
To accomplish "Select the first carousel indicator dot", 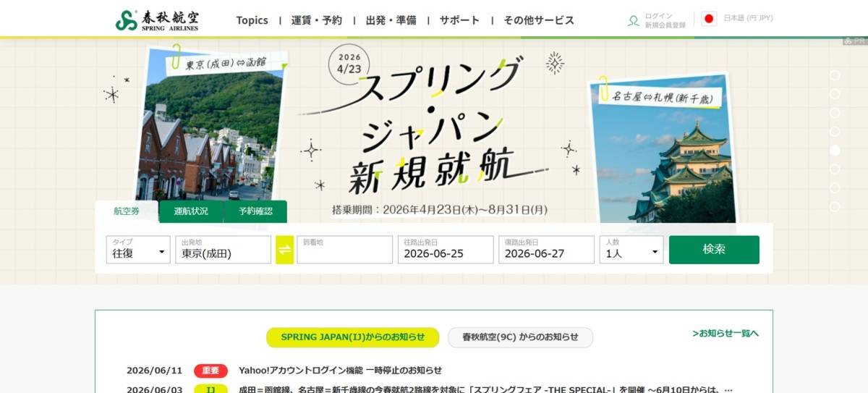I will pyautogui.click(x=835, y=75).
